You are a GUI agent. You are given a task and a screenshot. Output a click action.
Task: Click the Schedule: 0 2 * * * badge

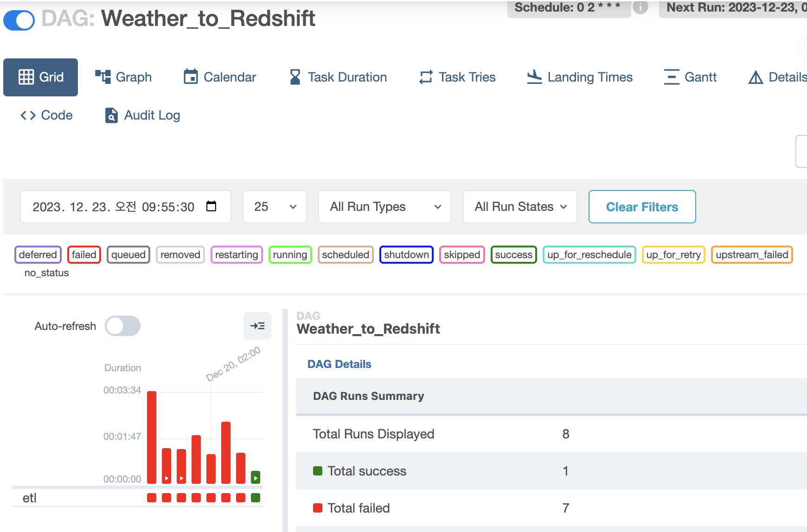[569, 8]
